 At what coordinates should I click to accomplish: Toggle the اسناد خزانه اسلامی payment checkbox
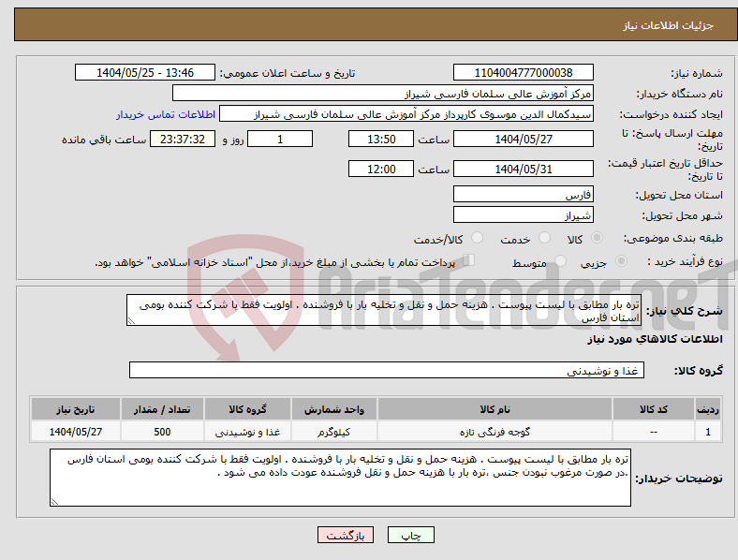tap(468, 260)
